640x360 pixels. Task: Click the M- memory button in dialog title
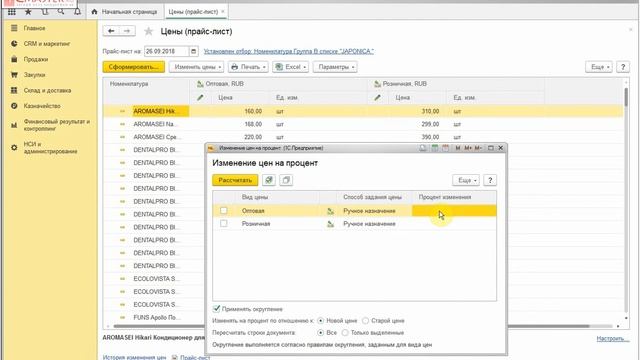coord(478,148)
